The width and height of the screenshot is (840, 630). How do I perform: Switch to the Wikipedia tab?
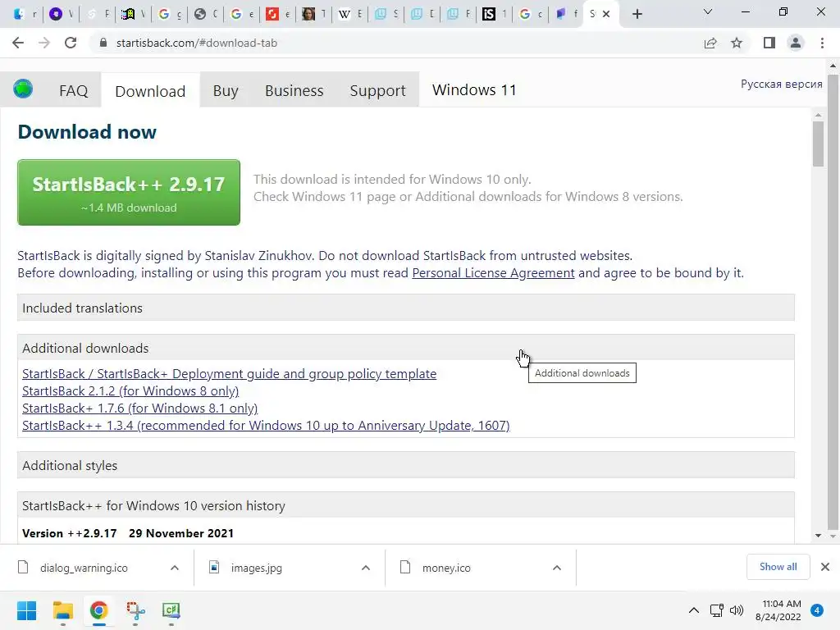[x=345, y=14]
